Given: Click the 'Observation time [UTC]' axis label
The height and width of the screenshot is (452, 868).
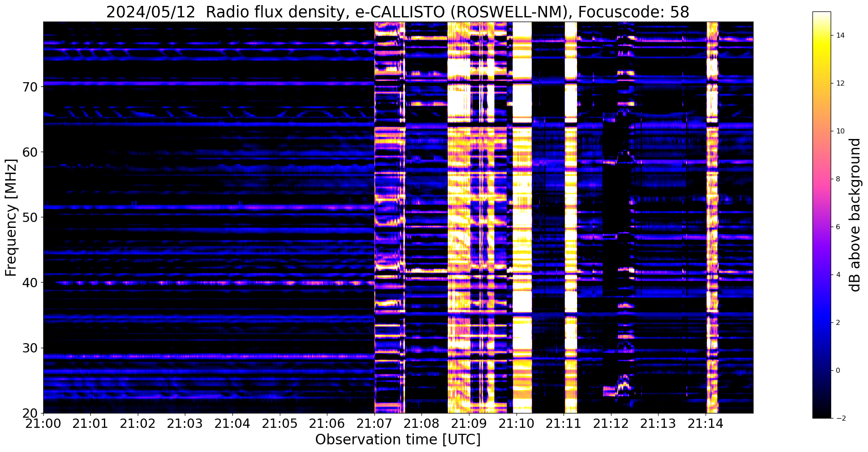Looking at the screenshot, I should point(398,439).
